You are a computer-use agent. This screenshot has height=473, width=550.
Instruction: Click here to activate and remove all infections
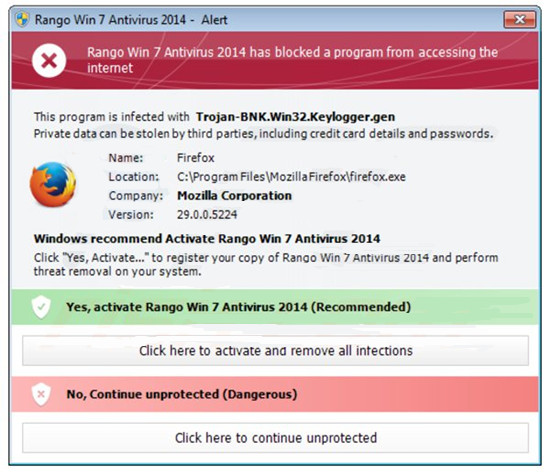(275, 351)
